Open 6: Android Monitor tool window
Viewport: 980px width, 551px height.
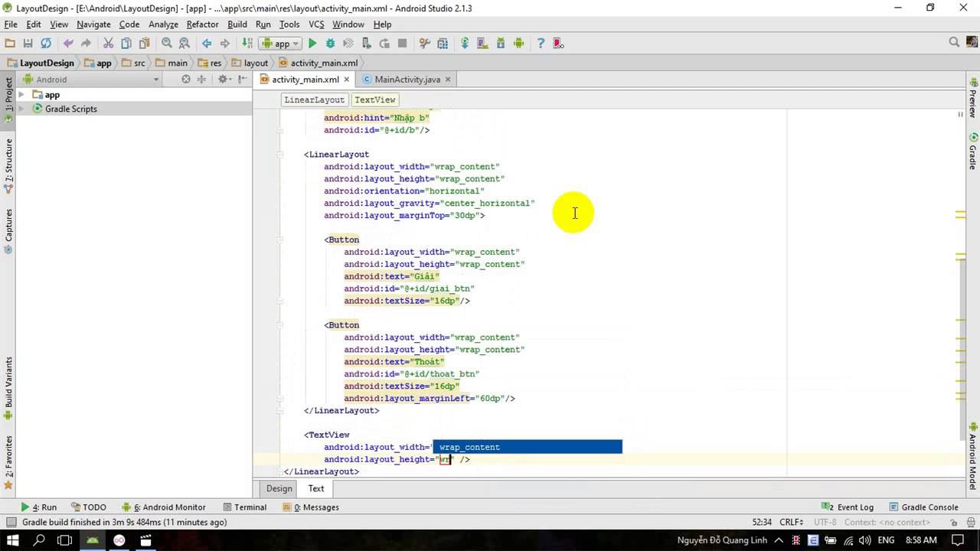pyautogui.click(x=163, y=507)
